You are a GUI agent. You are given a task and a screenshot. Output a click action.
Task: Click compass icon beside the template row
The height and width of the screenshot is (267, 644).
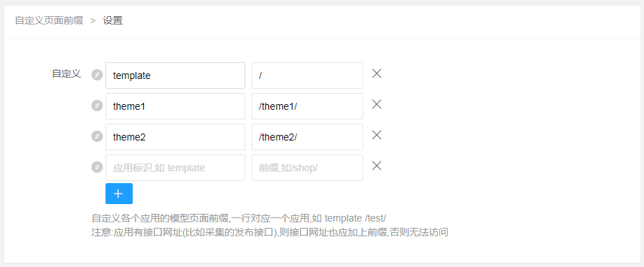tap(97, 75)
